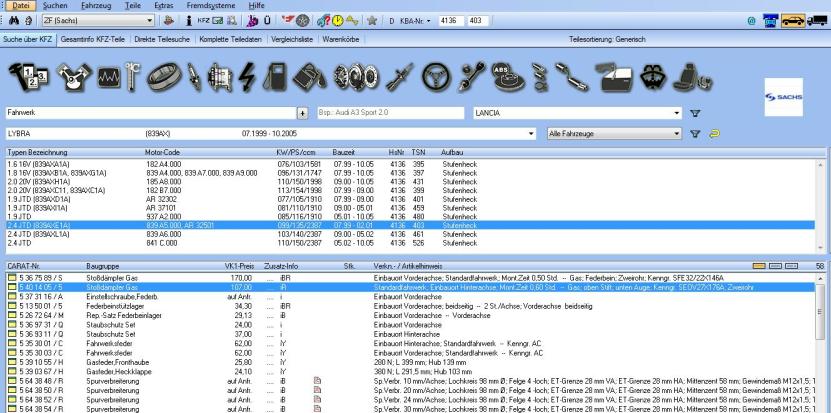Open the binoculars search tool
Image resolution: width=831 pixels, height=413 pixels.
coord(14,21)
